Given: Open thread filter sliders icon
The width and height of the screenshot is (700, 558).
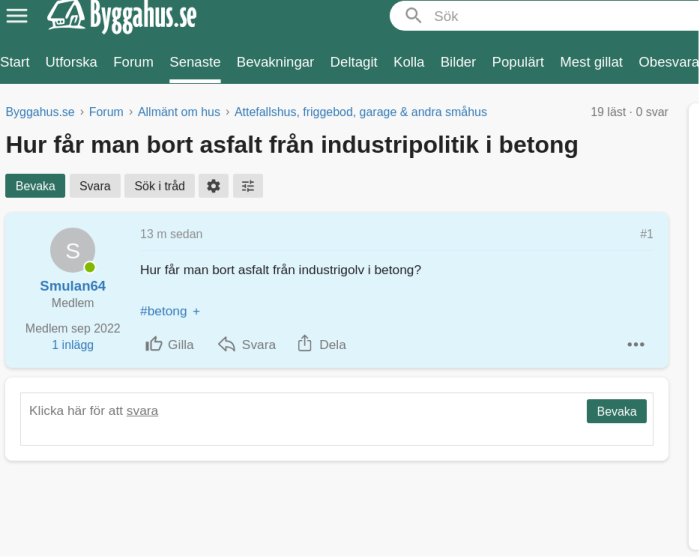Looking at the screenshot, I should click(248, 186).
